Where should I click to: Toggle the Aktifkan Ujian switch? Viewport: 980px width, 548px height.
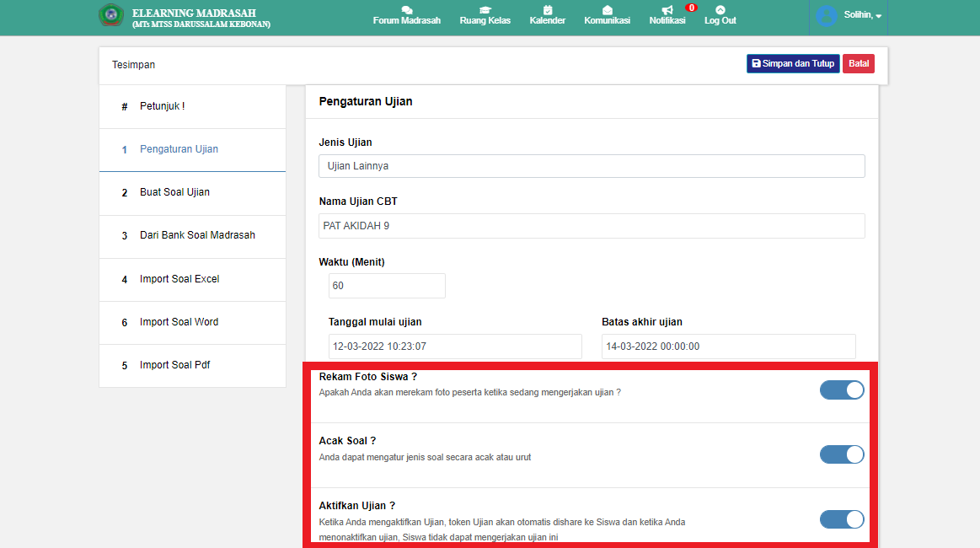[842, 519]
